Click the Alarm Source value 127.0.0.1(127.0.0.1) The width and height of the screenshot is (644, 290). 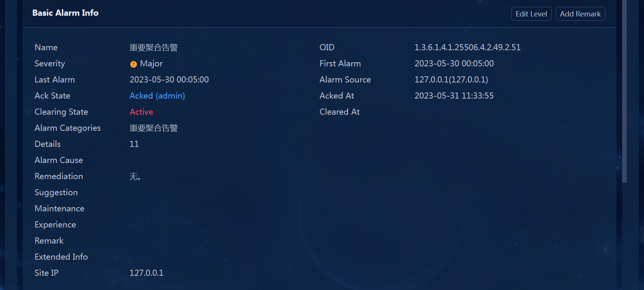(x=451, y=79)
